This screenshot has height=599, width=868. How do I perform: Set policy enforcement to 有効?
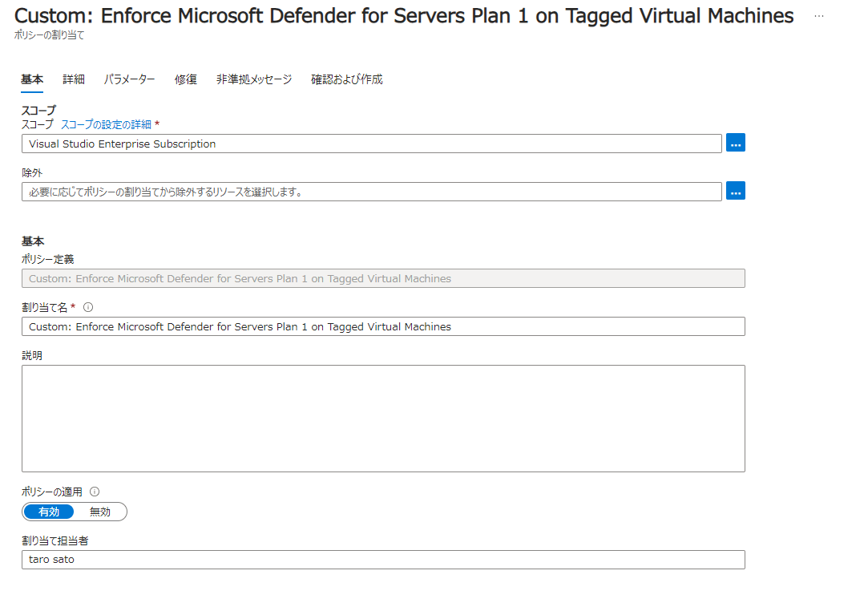coord(49,512)
